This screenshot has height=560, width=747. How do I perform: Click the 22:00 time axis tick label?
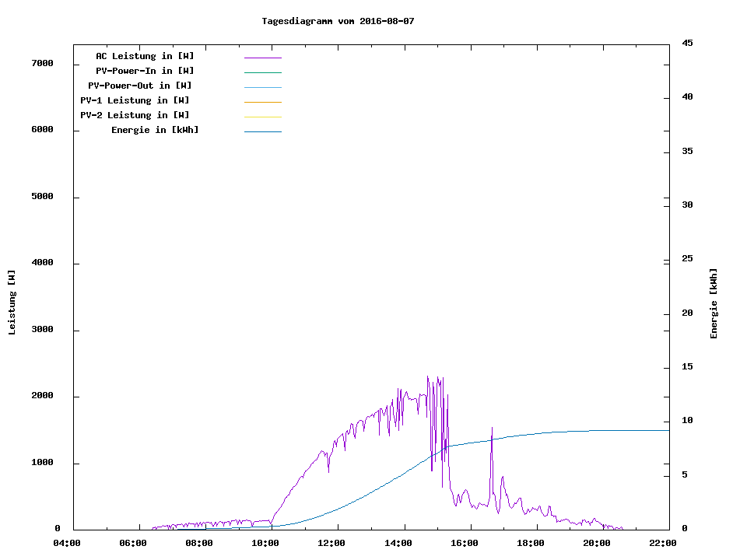pos(663,543)
